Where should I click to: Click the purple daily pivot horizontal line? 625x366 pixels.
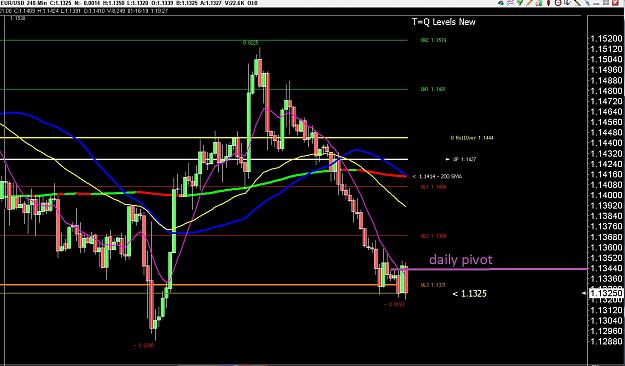pos(490,269)
